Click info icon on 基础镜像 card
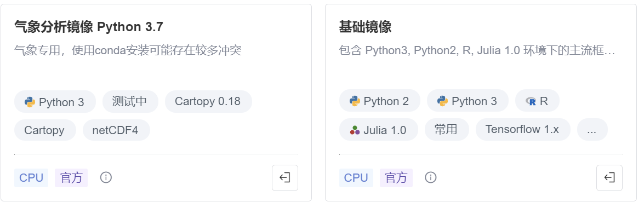This screenshot has height=208, width=644. [x=430, y=178]
